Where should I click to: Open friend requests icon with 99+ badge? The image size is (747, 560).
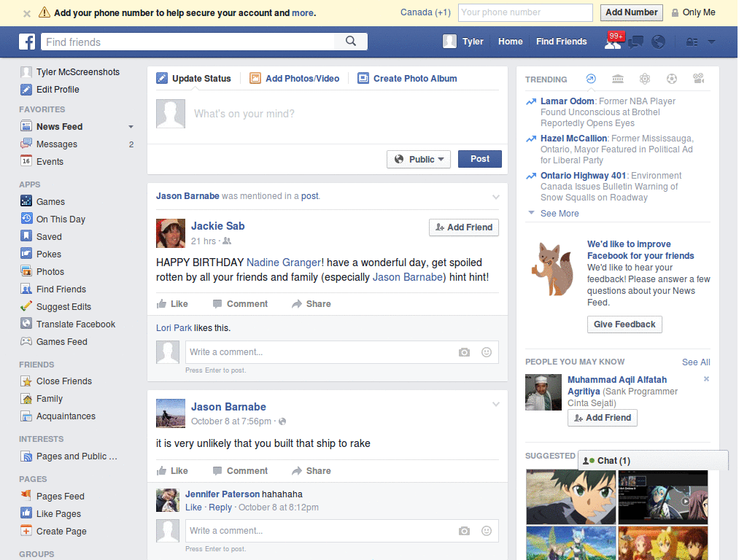(x=613, y=42)
